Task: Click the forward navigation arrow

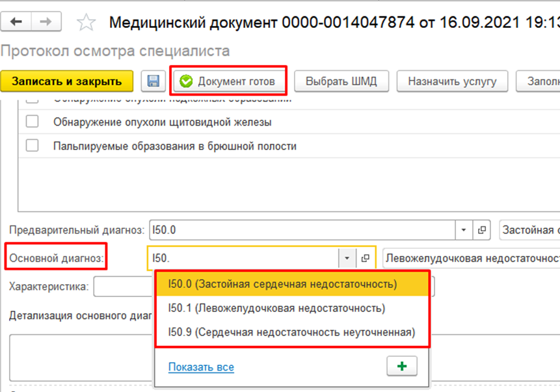Action: [46, 21]
